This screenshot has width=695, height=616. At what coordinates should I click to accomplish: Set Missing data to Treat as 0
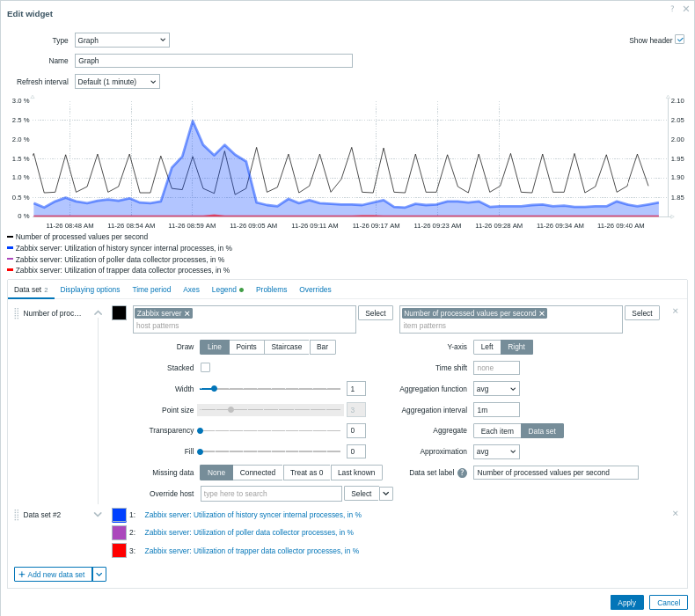[307, 473]
